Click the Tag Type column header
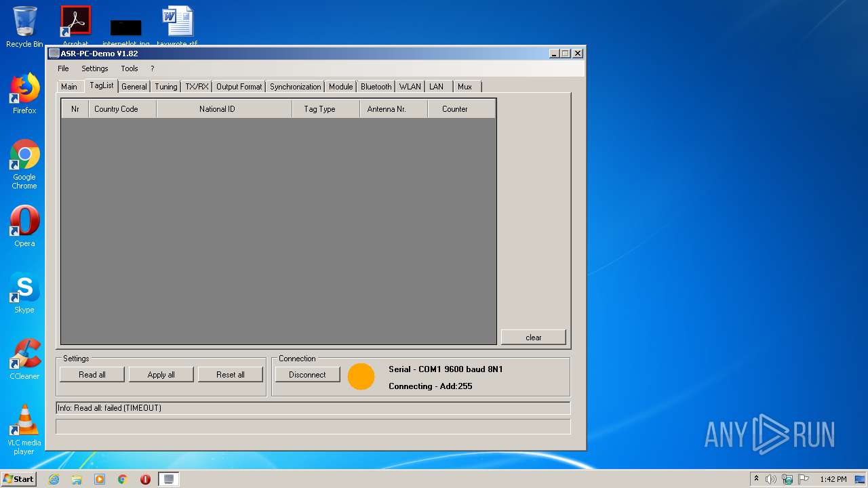The width and height of the screenshot is (868, 488). click(x=326, y=109)
